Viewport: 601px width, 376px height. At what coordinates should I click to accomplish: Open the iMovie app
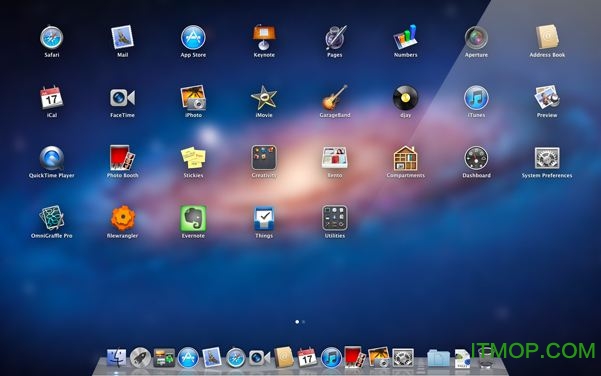coord(264,97)
